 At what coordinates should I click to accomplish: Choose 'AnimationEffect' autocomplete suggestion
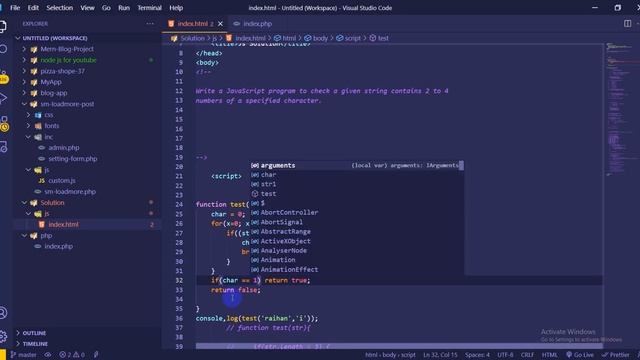click(357, 269)
